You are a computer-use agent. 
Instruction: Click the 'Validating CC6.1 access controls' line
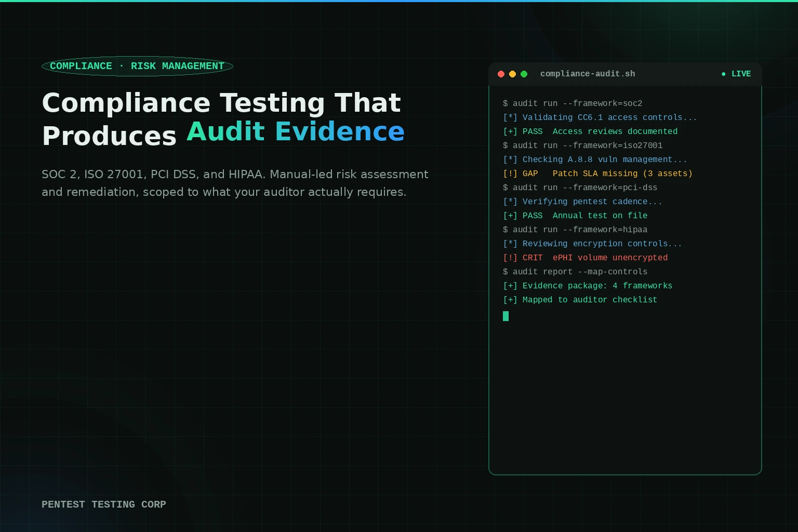[x=600, y=117]
